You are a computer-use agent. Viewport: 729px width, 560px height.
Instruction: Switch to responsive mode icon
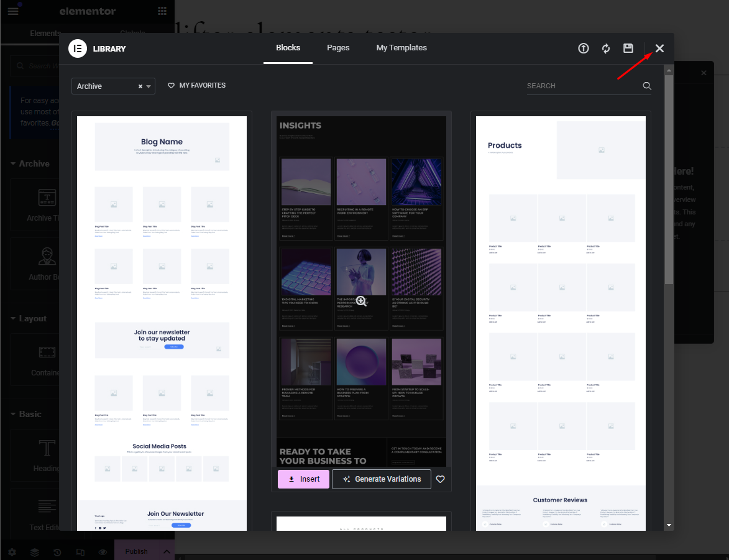80,552
